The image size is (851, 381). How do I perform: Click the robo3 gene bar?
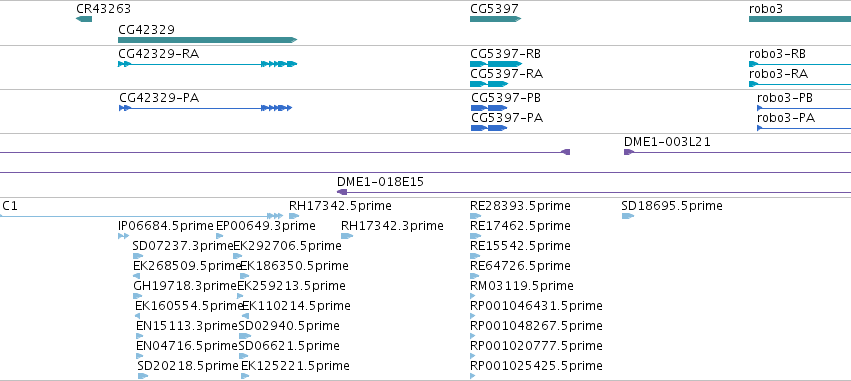pyautogui.click(x=800, y=19)
